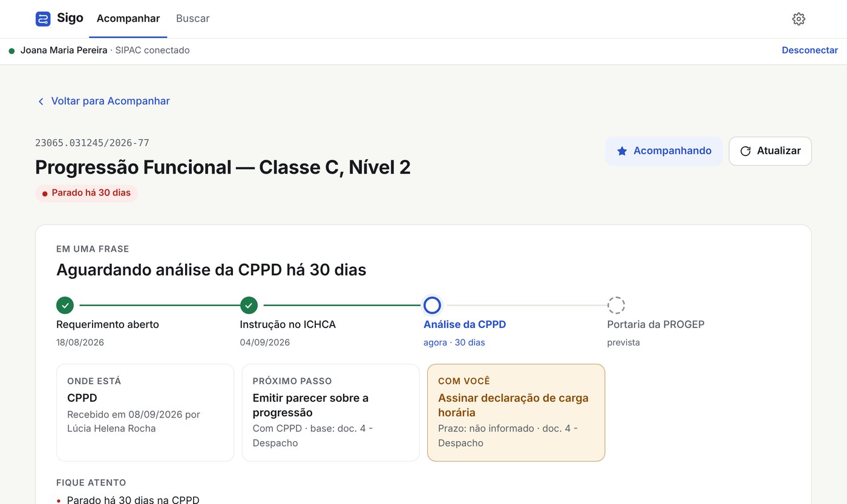Click the Emitir parecer sobre a progressão text
The height and width of the screenshot is (504, 847).
pos(310,405)
